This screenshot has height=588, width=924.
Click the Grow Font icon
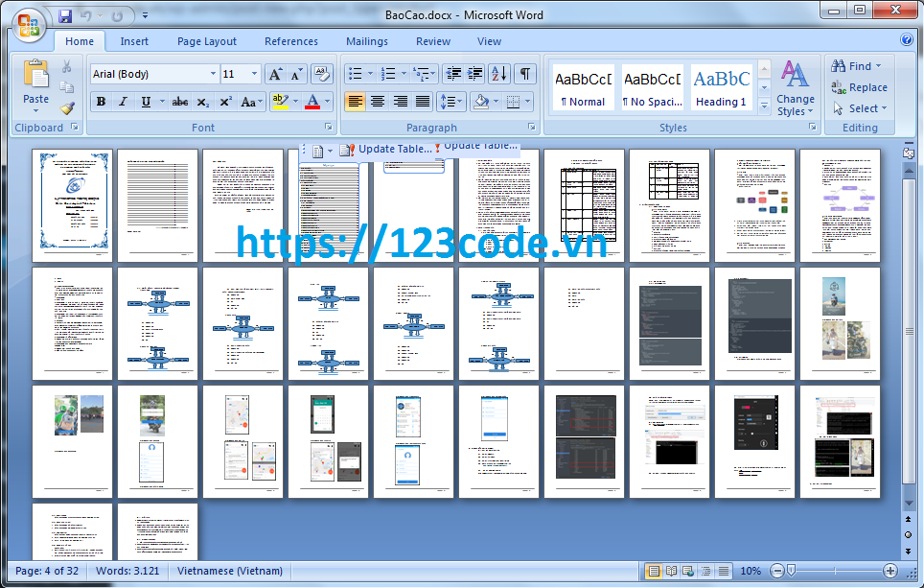[x=275, y=74]
